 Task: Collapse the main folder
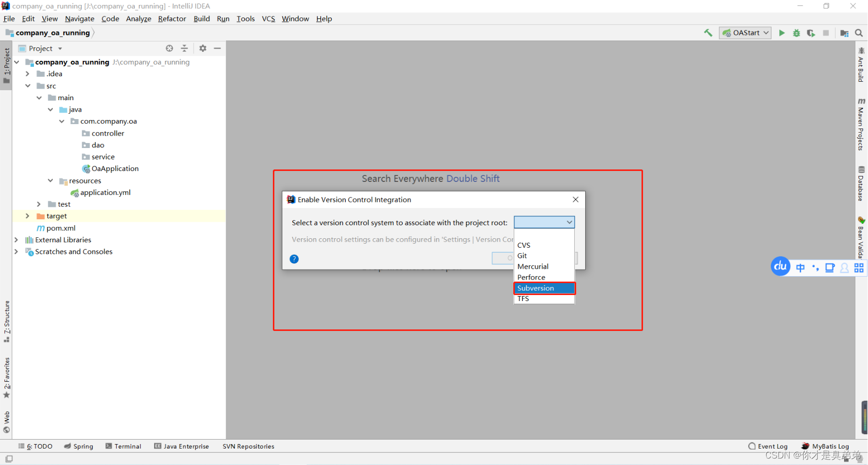(39, 98)
